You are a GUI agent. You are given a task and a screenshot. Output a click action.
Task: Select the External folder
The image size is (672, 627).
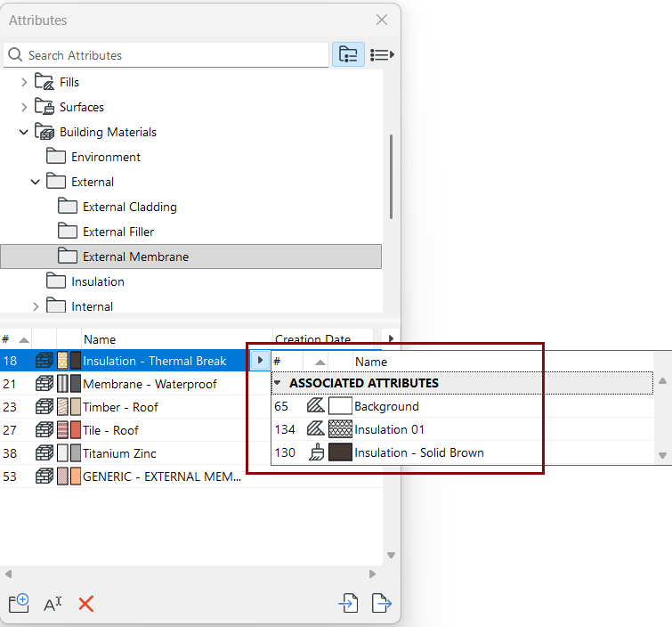93,182
